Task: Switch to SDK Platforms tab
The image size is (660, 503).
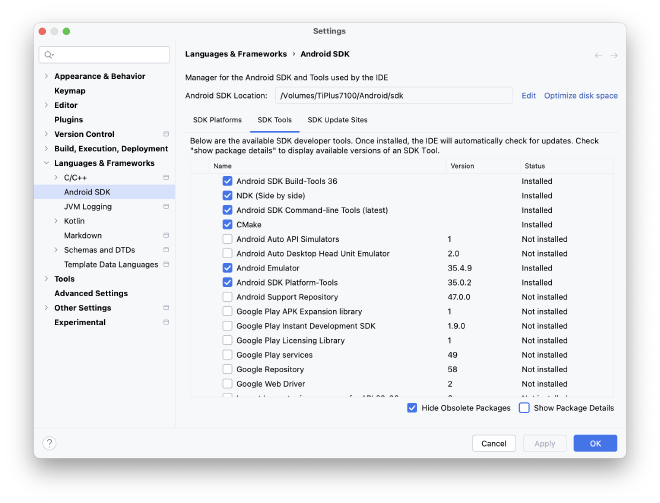Action: pyautogui.click(x=217, y=120)
